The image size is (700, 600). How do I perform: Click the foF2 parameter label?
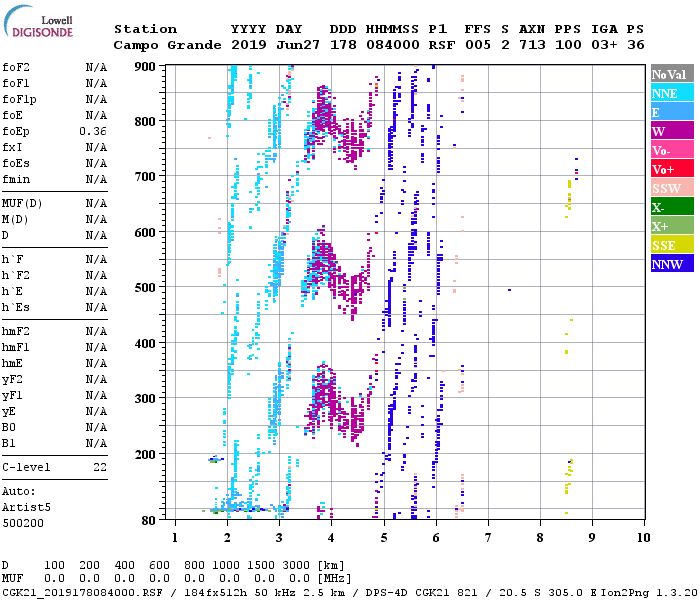(x=16, y=67)
